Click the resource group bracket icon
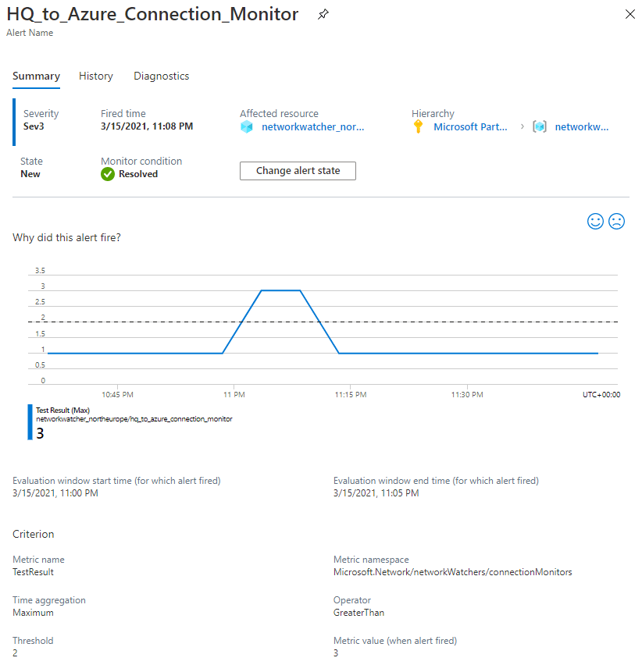 click(539, 126)
